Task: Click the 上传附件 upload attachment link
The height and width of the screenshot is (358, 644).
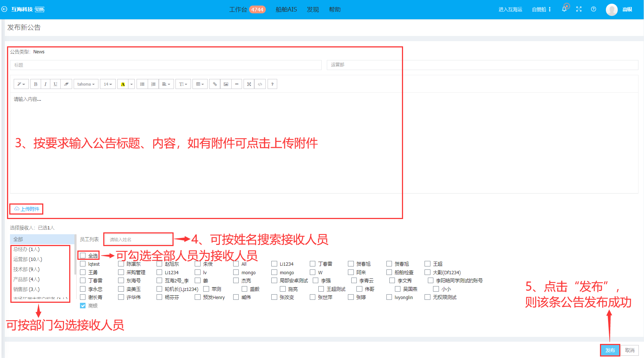Action: coord(27,209)
